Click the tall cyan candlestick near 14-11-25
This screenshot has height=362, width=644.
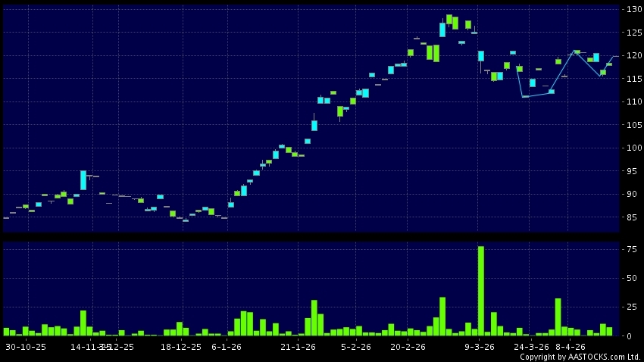pos(83,179)
